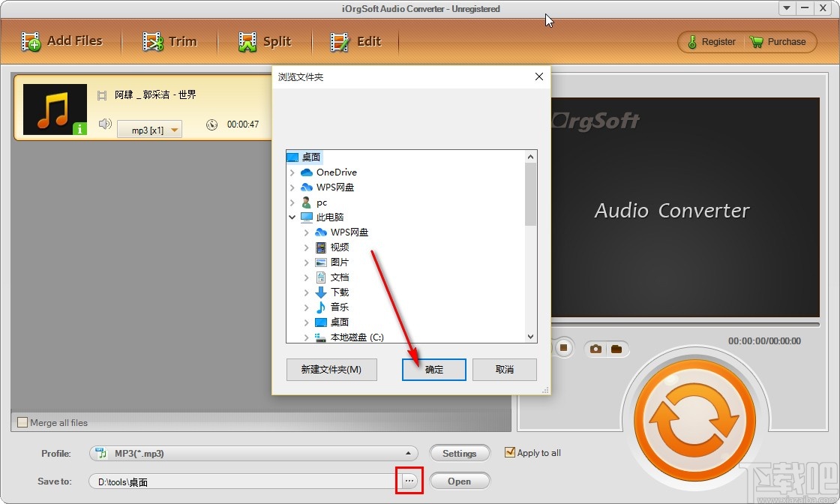Screen dimensions: 840x504
Task: Click the Purchase button
Action: point(778,42)
